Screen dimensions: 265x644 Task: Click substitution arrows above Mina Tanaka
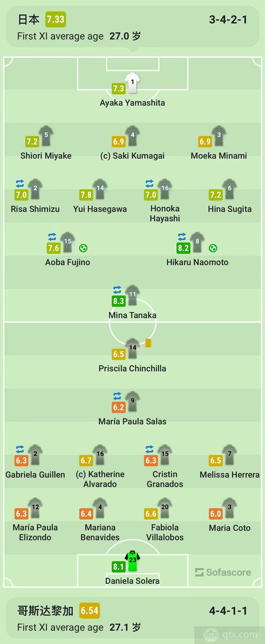click(x=117, y=290)
